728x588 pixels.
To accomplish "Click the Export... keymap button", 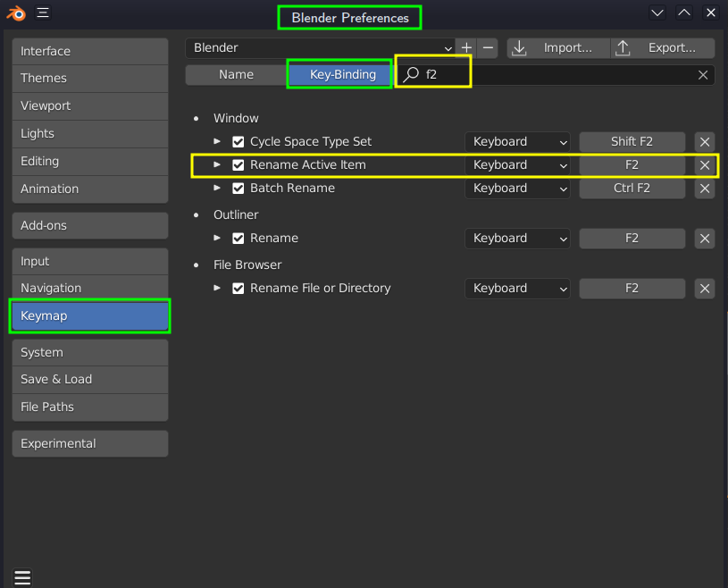I will pos(663,48).
